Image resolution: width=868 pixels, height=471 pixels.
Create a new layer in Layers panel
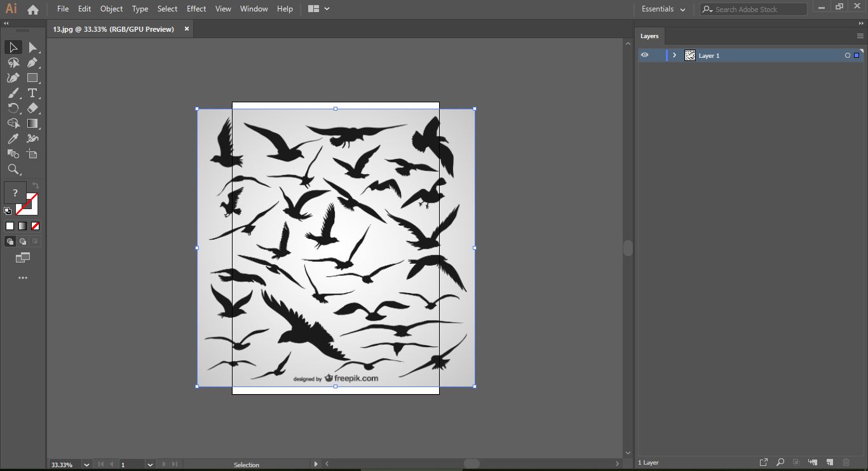click(829, 462)
